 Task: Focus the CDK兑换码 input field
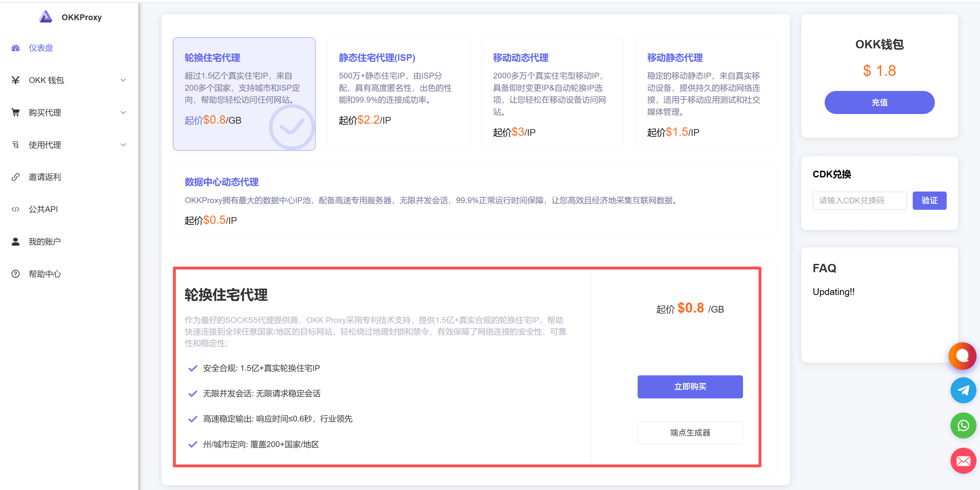(860, 200)
